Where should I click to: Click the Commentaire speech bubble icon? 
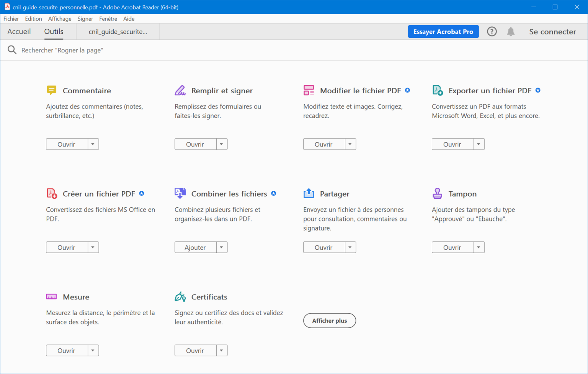(x=51, y=90)
